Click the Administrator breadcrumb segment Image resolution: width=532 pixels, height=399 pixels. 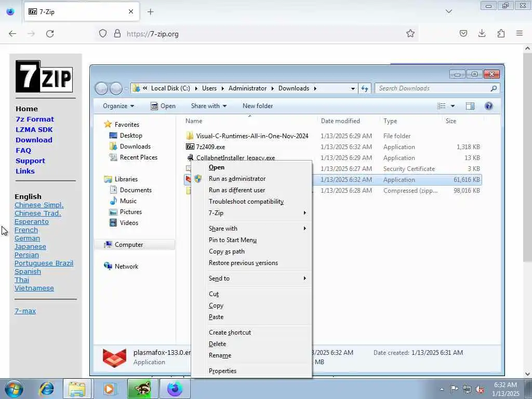[247, 88]
